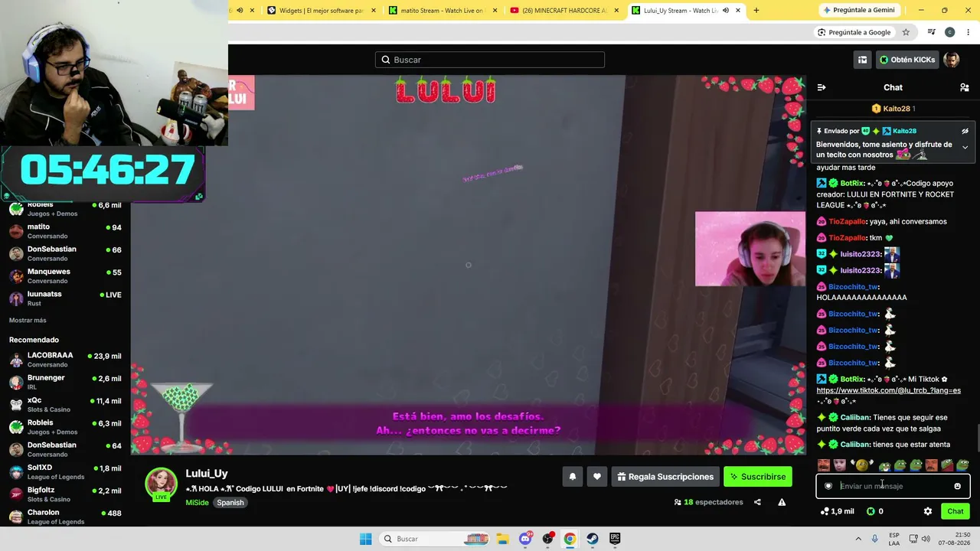Open a new browser tab
Screen dimensions: 980x551
[x=756, y=11]
